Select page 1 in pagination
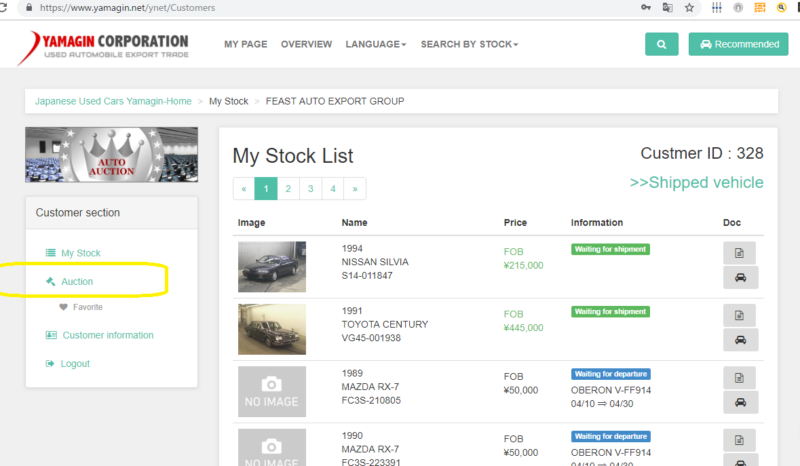Image resolution: width=800 pixels, height=466 pixels. pos(266,189)
